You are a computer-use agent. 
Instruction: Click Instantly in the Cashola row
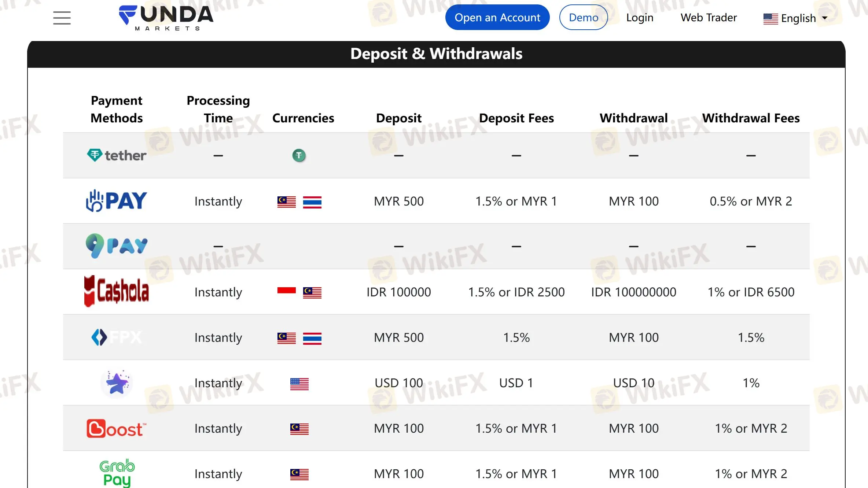(x=218, y=292)
